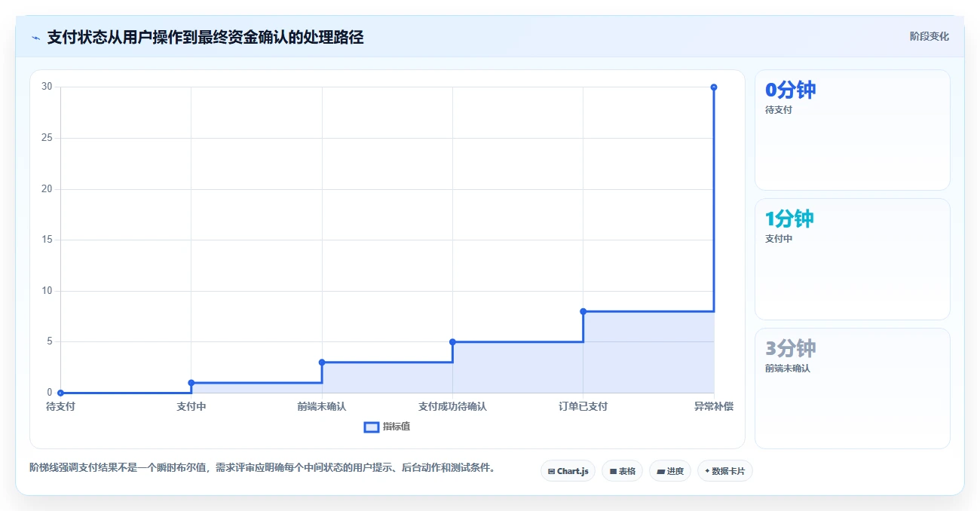
Task: Click the 异常补偿 x-axis label
Action: 714,406
